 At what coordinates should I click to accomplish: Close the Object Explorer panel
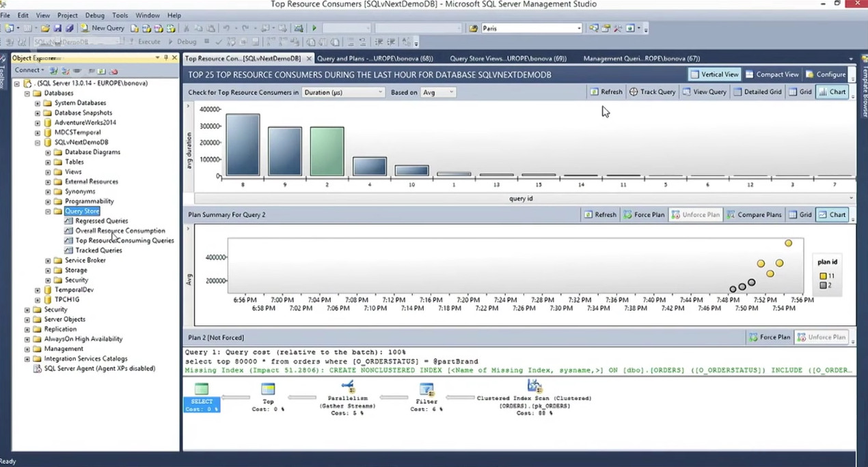pyautogui.click(x=174, y=58)
